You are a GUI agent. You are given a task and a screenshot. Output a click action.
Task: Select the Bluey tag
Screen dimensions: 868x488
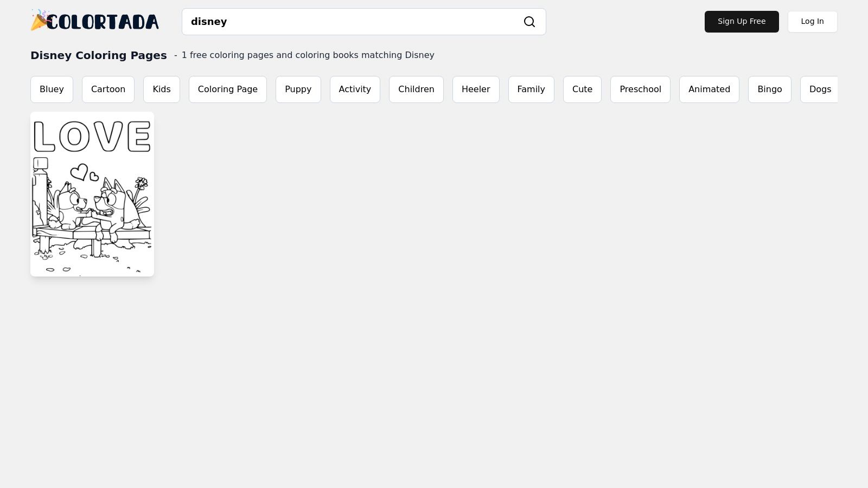pos(52,89)
